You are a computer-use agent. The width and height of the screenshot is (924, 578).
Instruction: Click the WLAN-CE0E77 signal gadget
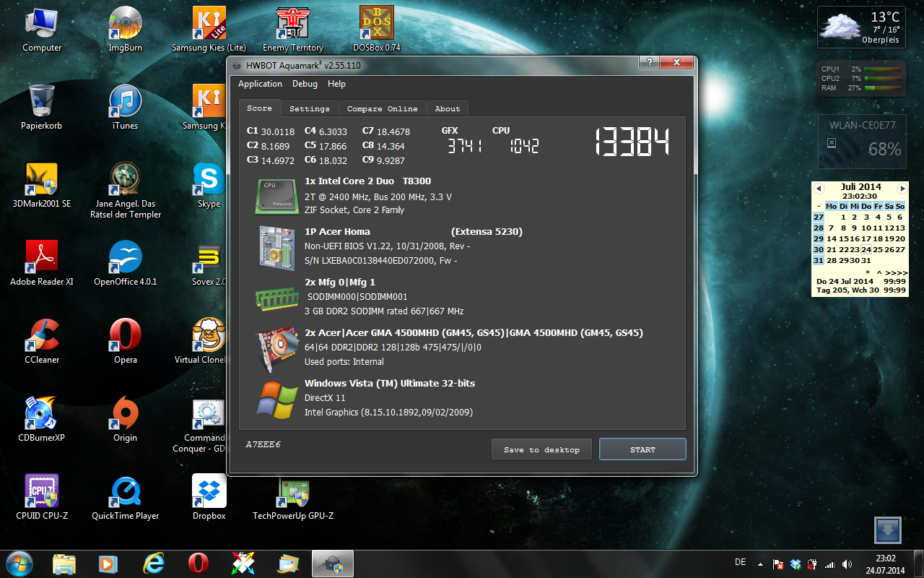[862, 141]
